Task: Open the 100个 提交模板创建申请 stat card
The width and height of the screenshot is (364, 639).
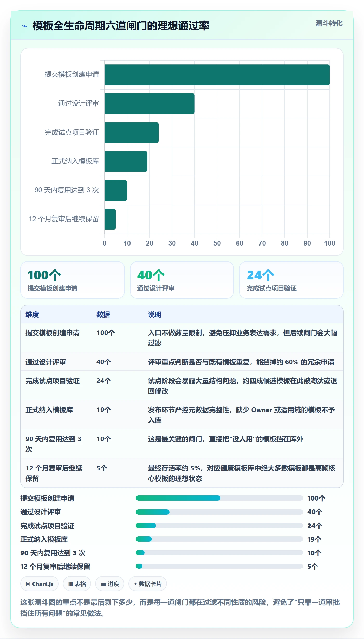Action: [73, 280]
